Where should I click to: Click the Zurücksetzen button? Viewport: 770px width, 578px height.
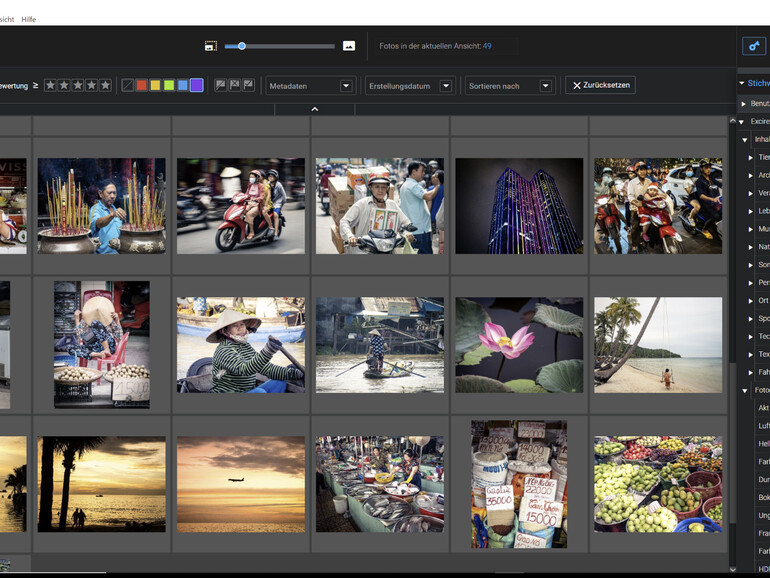point(600,85)
